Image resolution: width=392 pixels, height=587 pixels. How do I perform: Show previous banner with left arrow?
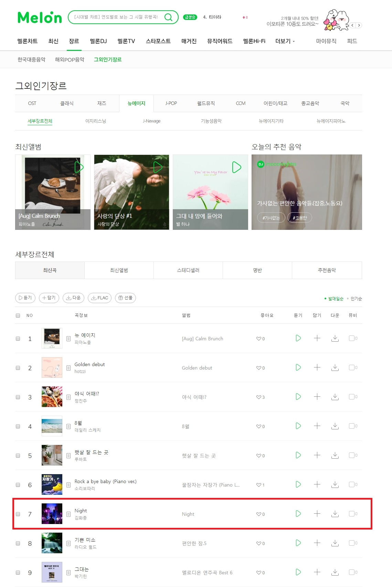353,25
